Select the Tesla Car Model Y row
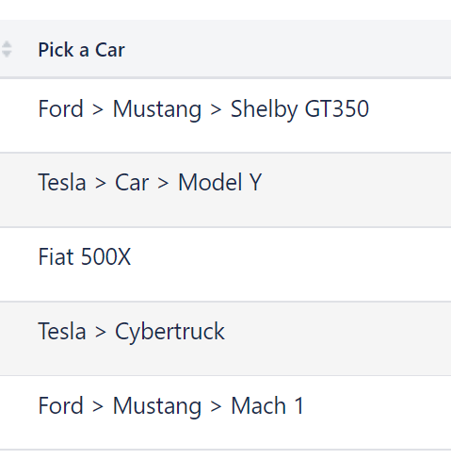 click(x=225, y=189)
